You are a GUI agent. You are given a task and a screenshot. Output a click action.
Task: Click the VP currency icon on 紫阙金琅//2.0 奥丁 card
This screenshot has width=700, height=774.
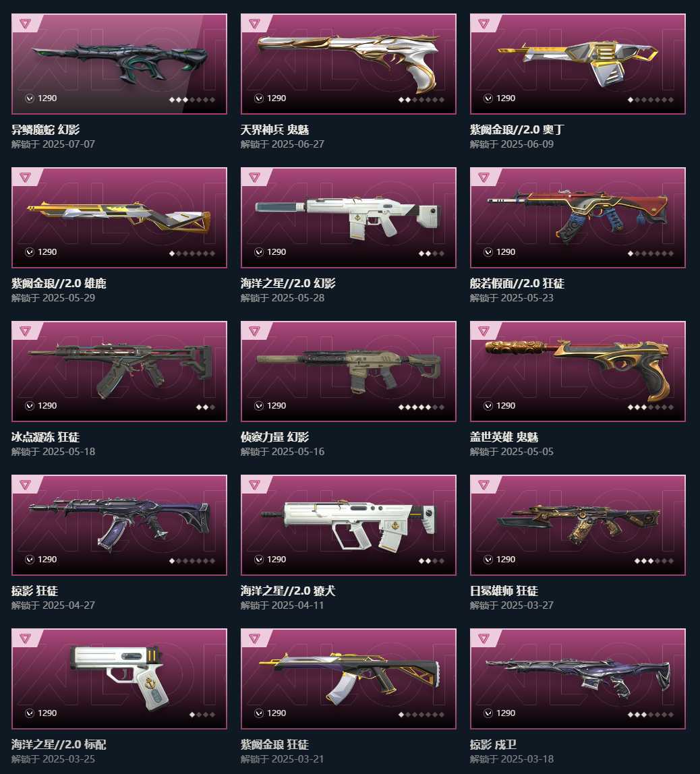[488, 98]
